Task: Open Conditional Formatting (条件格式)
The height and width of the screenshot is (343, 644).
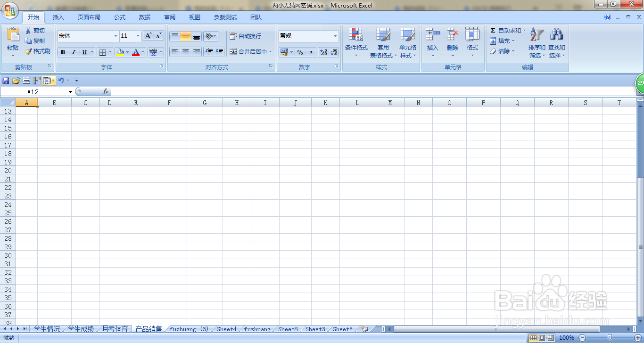Action: (x=356, y=42)
